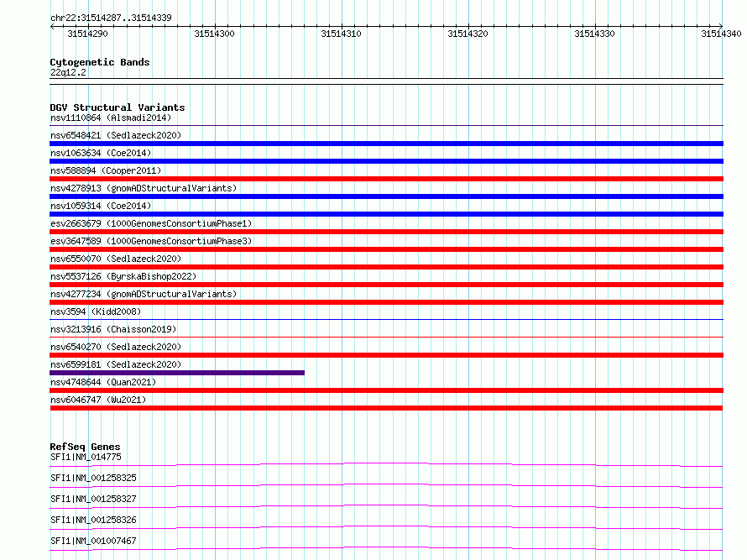747x560 pixels.
Task: Open variant nsv1059314 (Coe2014) label
Action: (x=101, y=206)
